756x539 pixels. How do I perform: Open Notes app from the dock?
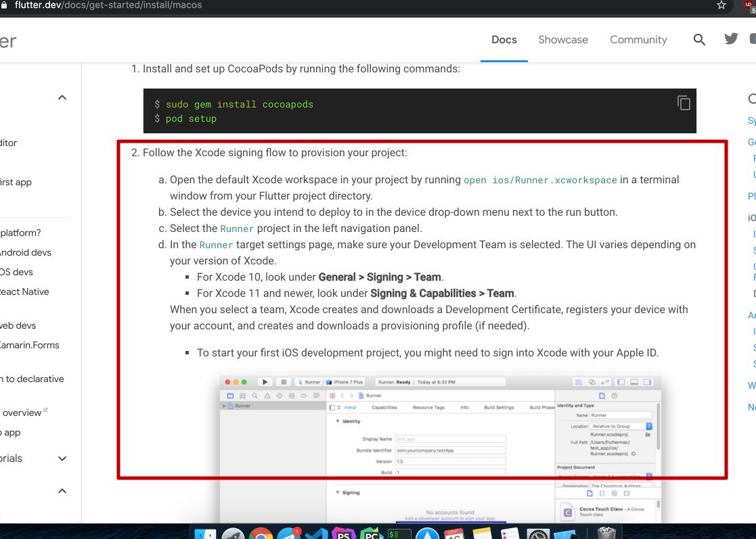click(482, 533)
